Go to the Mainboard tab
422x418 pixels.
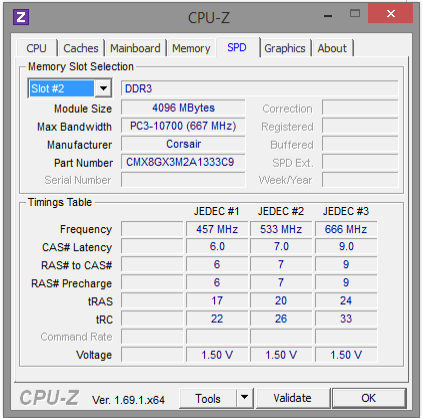coord(135,48)
